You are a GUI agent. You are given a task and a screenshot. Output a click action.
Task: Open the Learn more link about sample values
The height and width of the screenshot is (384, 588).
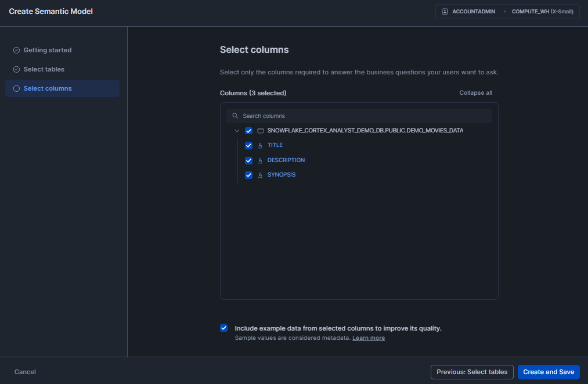click(369, 338)
